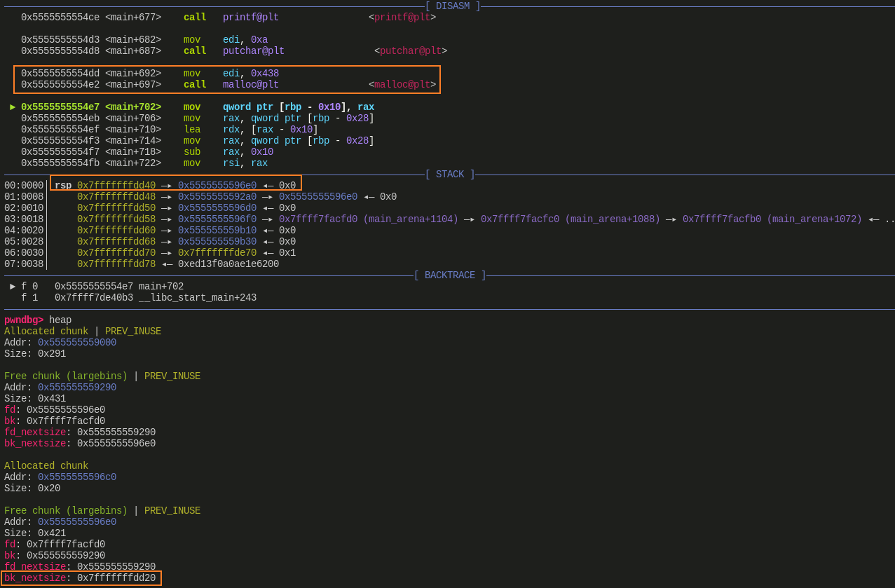
Task: Click the printf@plt call operand at main+677
Action: pos(251,18)
